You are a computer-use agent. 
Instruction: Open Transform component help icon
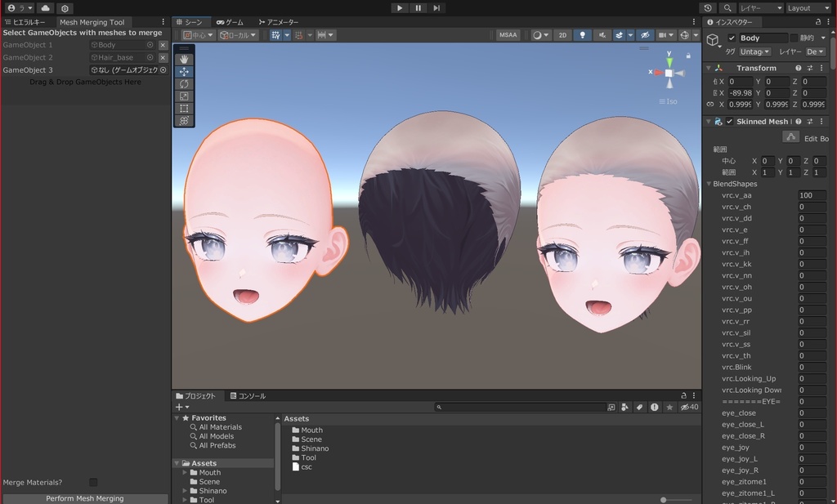(798, 69)
